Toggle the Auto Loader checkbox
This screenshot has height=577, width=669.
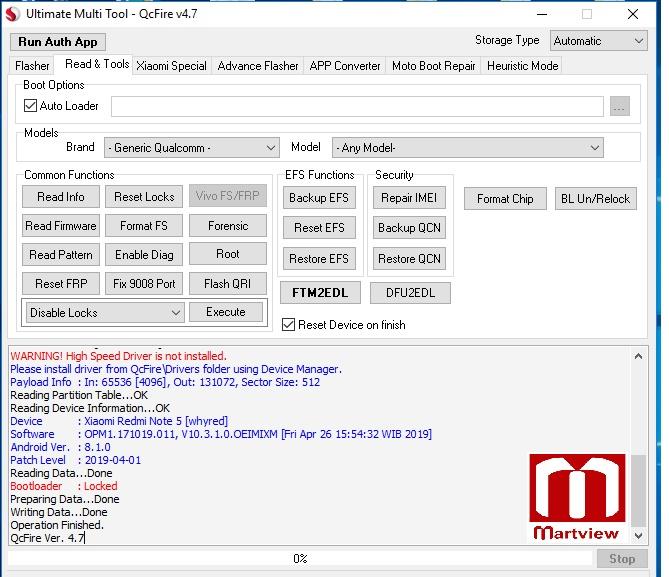31,106
